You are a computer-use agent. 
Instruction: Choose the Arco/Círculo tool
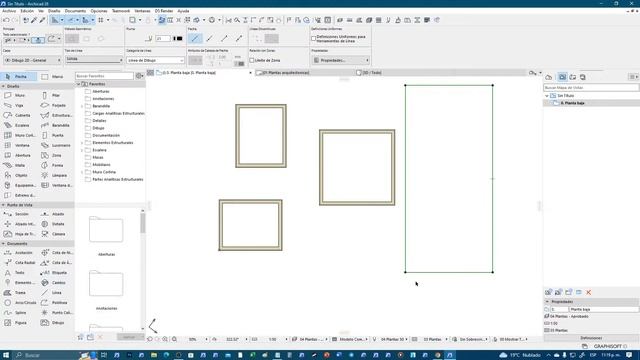20,303
